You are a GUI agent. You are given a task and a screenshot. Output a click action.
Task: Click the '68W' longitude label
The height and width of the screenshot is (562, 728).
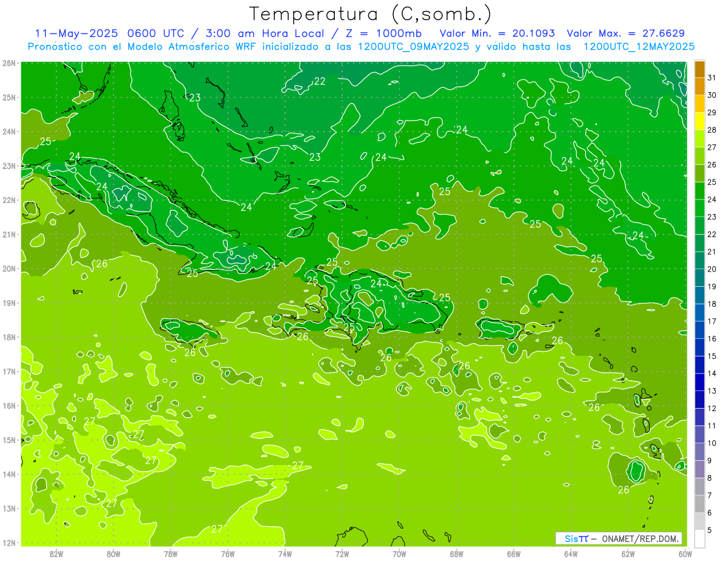pos(457,554)
